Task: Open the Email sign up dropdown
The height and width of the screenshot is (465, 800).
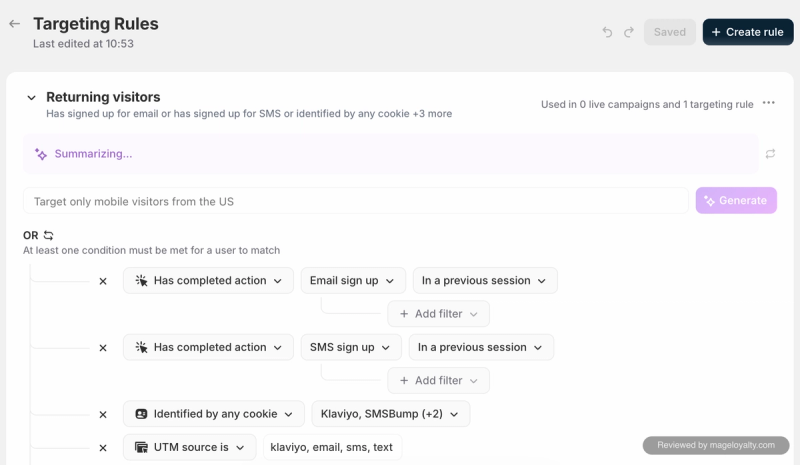Action: 353,281
